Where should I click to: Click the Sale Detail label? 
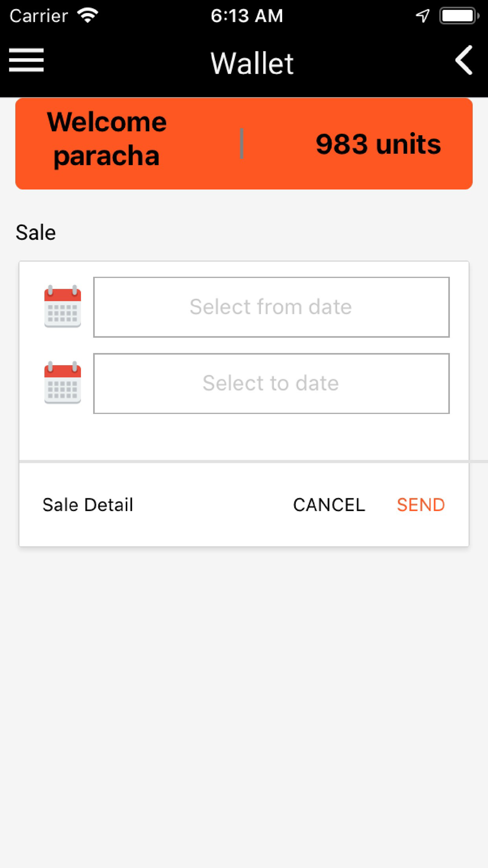coord(88,505)
